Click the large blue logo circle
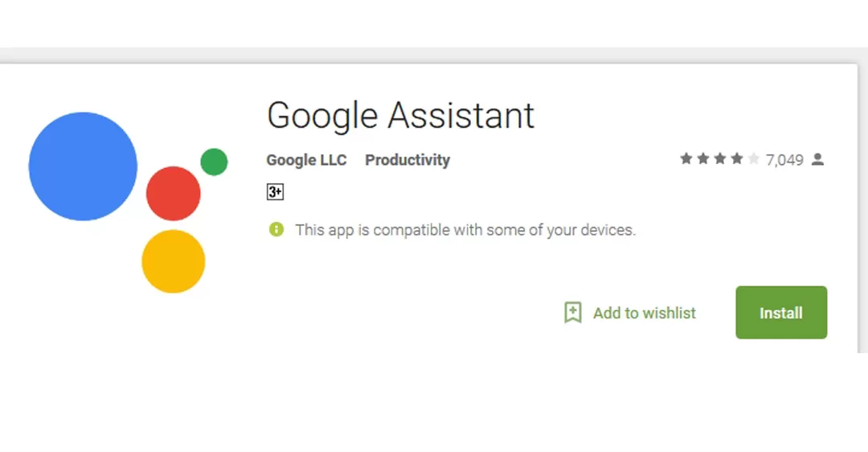This screenshot has width=868, height=452. (x=83, y=166)
